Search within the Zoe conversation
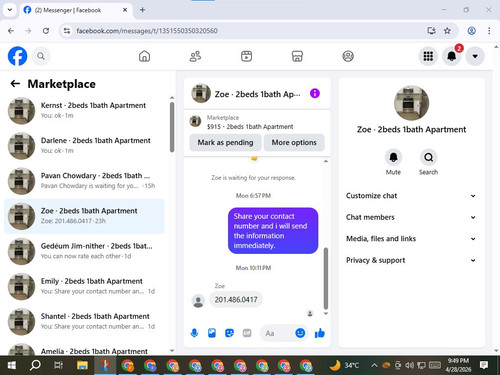This screenshot has width=500, height=375. coord(428,157)
